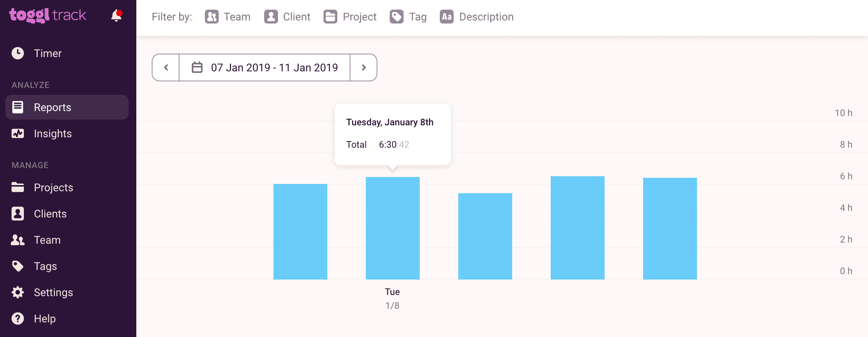Click the Clients person icon
Viewport: 868px width, 337px height.
[18, 214]
